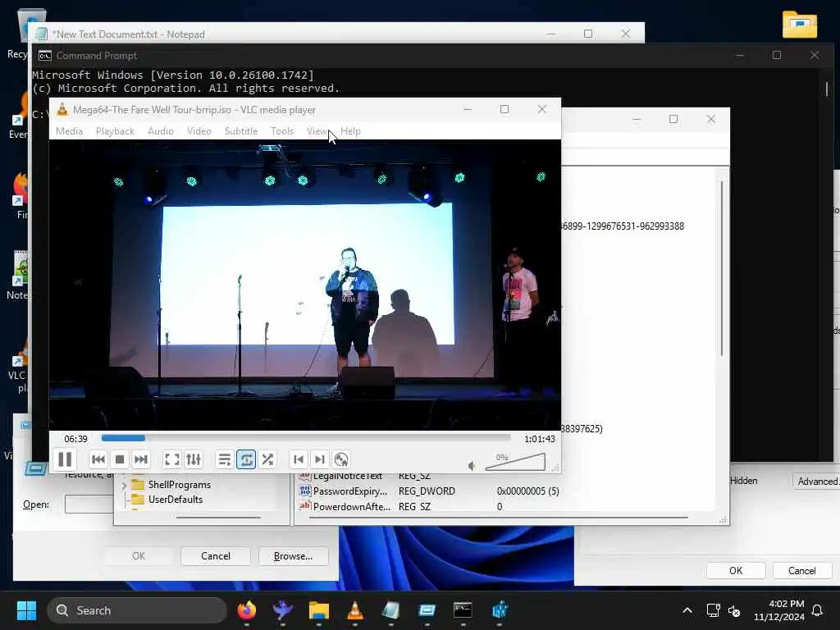Go to next DVD chapter in VLC
Screen dimensions: 840x630
(x=320, y=459)
